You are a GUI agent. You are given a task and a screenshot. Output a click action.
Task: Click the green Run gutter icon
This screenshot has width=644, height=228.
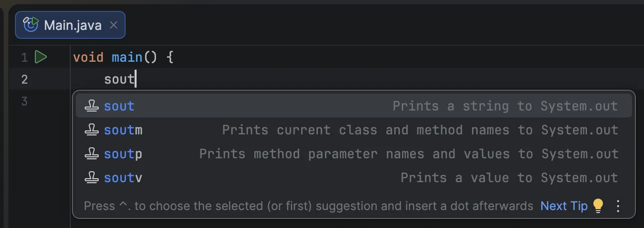click(x=40, y=57)
